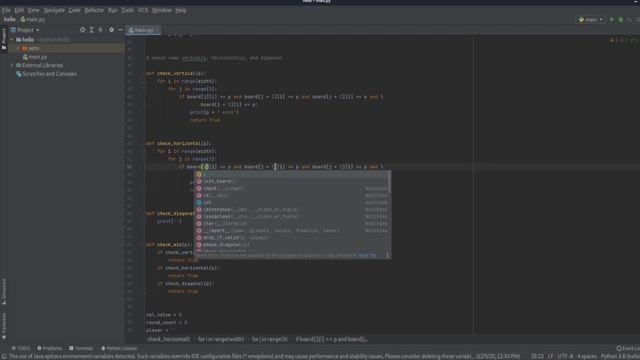Click the Next Tip link in completion popup
Screen dimensions: 640x360
click(x=367, y=256)
